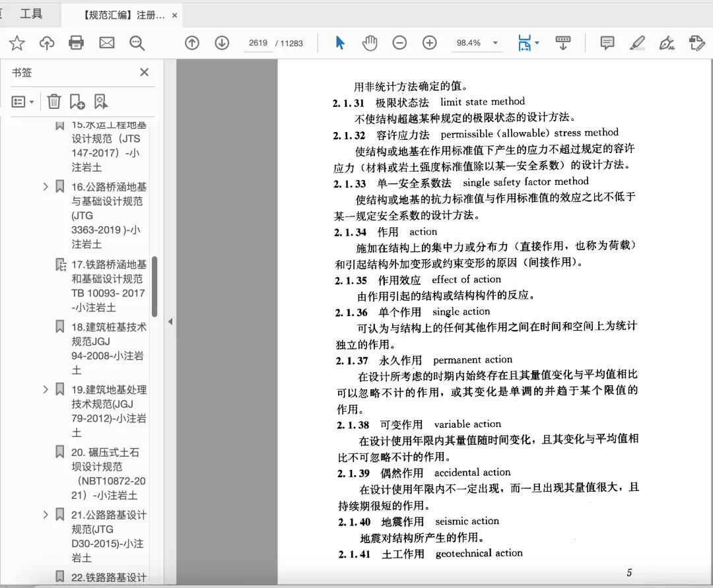
Task: Click the bookmarks panel vertical scrollbar
Action: coord(154,286)
